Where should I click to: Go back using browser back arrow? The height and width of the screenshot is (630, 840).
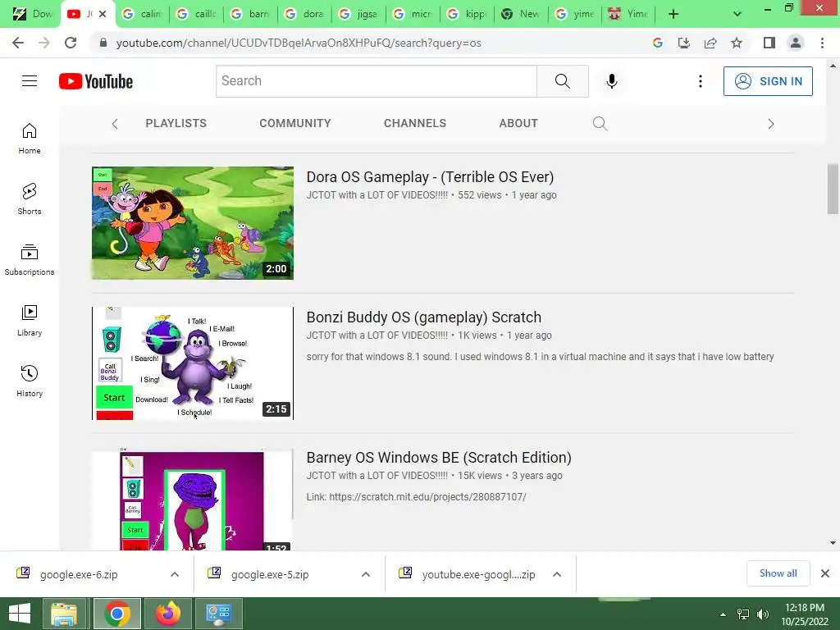(18, 43)
